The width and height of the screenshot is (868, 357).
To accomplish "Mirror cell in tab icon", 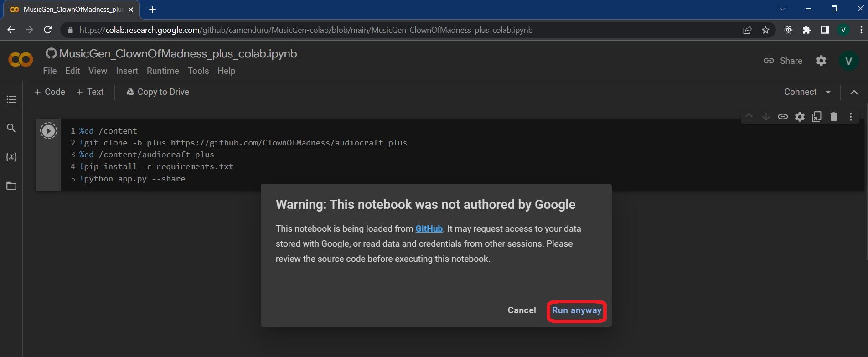I will (x=817, y=117).
